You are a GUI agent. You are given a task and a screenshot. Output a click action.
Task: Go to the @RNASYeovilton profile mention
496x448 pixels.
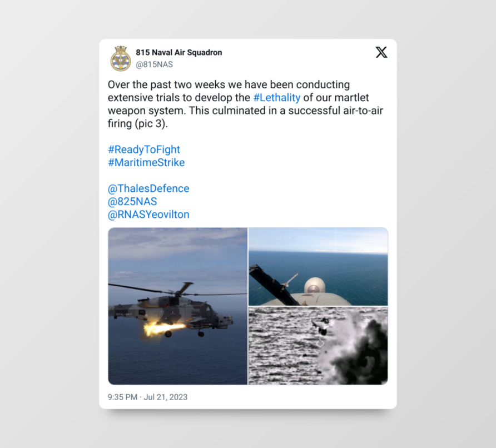tap(148, 215)
